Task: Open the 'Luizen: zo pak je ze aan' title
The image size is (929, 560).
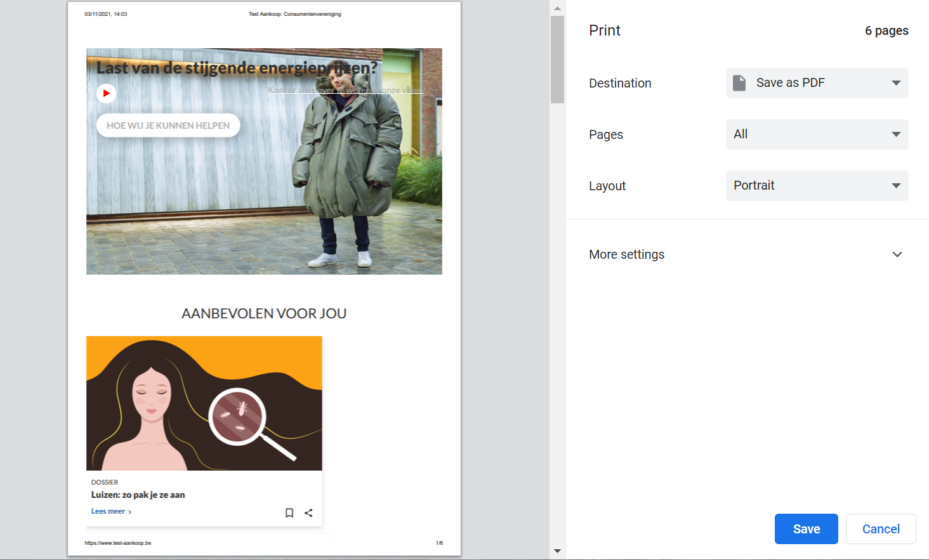Action: [138, 495]
